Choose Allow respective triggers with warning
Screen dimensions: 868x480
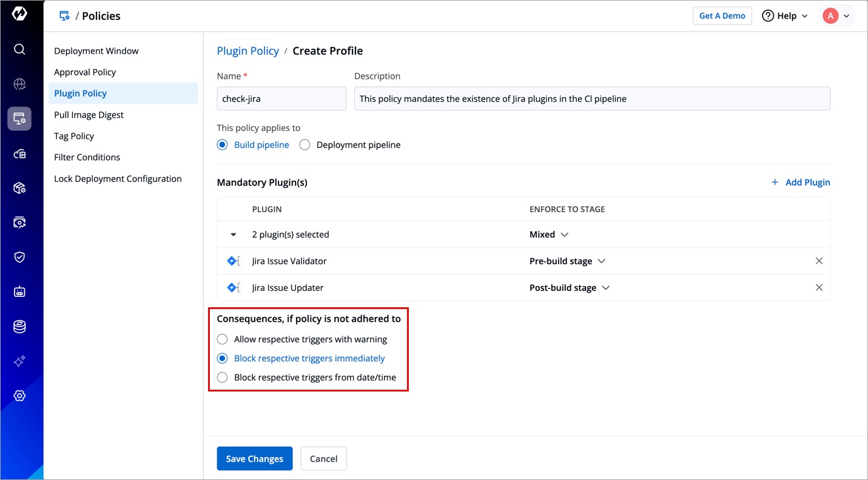[223, 339]
